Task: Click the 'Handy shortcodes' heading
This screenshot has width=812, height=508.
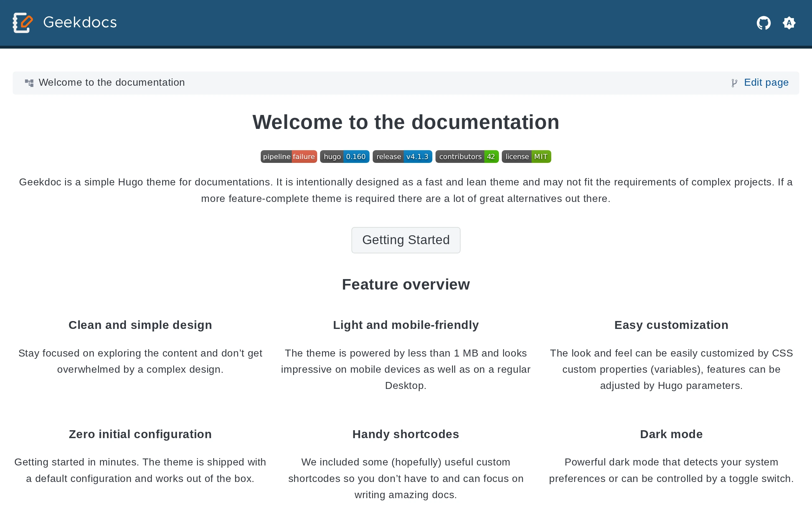Action: tap(406, 434)
